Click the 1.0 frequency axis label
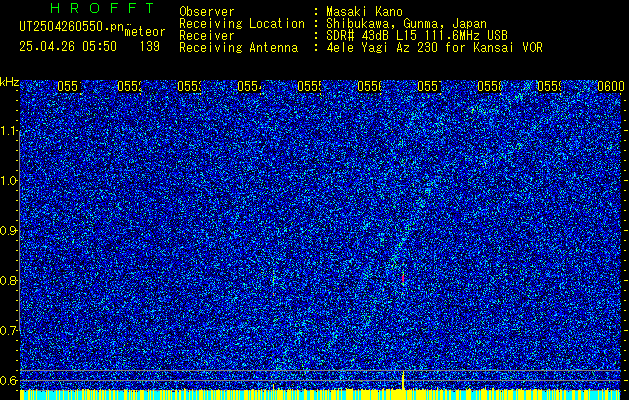The image size is (629, 400). click(10, 181)
